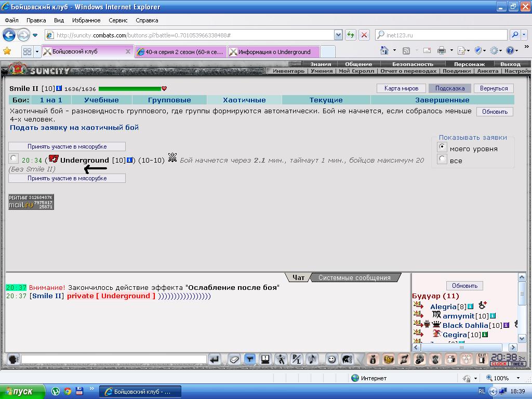Screen dimensions: 532x399
Task: Open 'Инвентарь' from game top menu
Action: click(288, 71)
